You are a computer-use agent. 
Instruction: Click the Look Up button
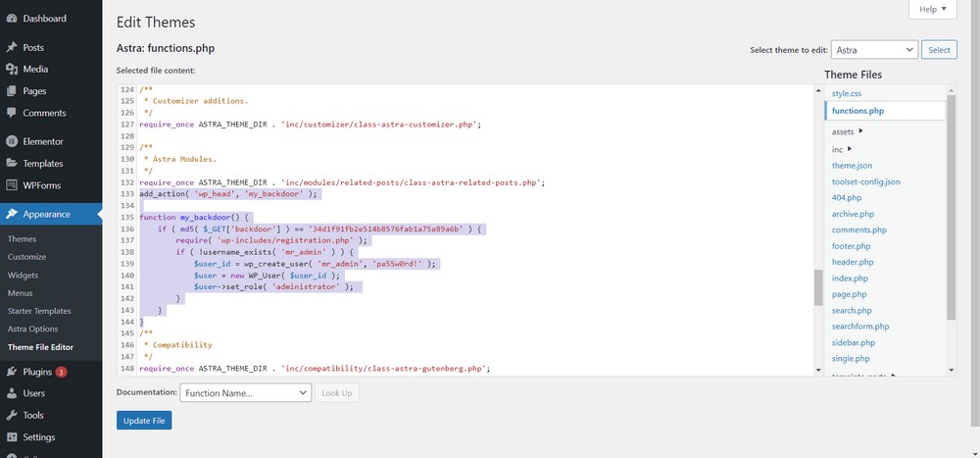pos(337,393)
